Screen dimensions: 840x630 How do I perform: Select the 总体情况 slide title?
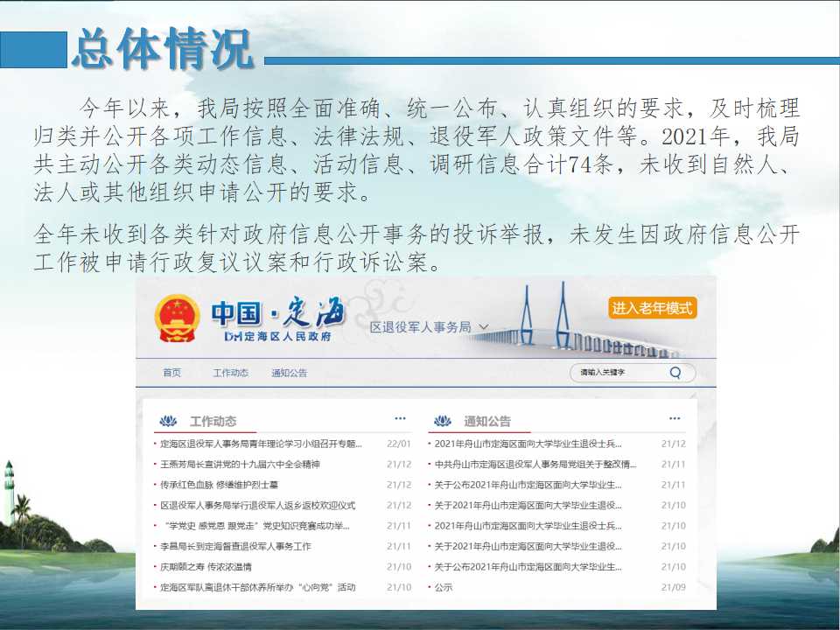click(163, 49)
